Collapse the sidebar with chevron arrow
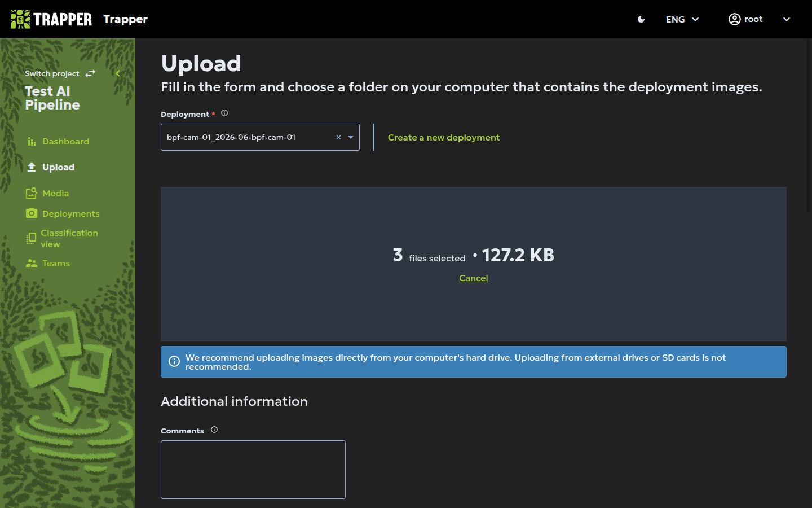812x508 pixels. pyautogui.click(x=118, y=73)
